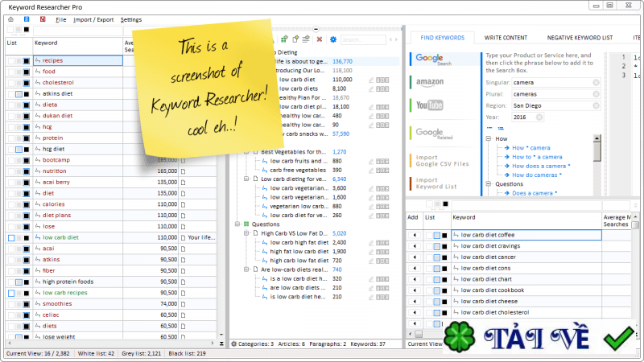Choose the Google Search source

pyautogui.click(x=430, y=59)
